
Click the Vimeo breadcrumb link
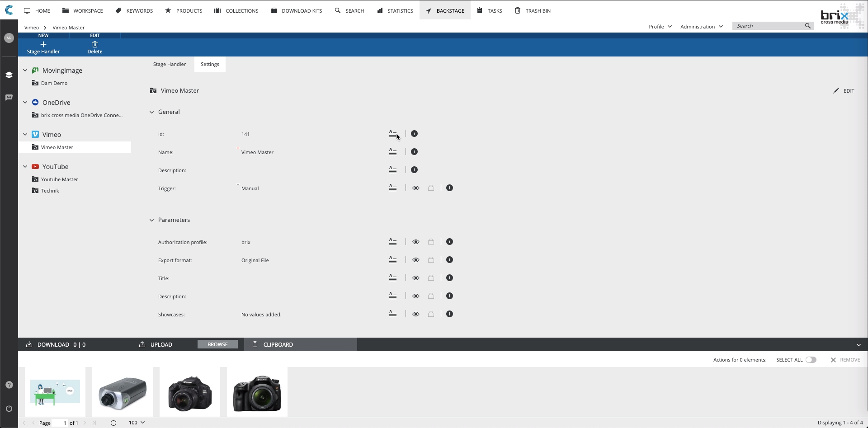[32, 28]
